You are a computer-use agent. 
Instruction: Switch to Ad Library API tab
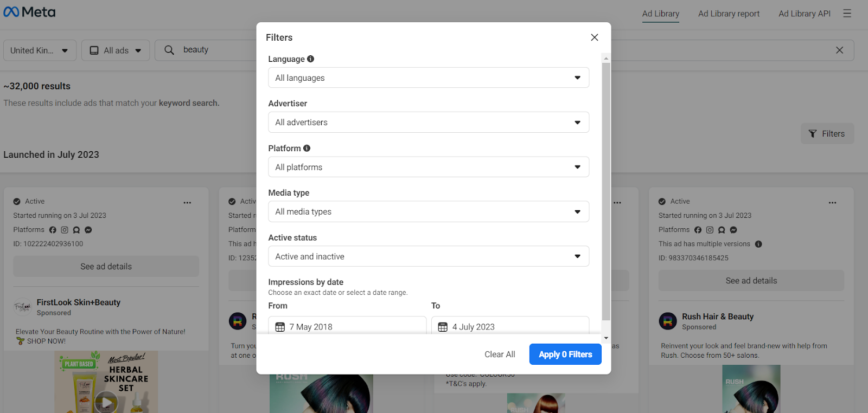click(805, 14)
